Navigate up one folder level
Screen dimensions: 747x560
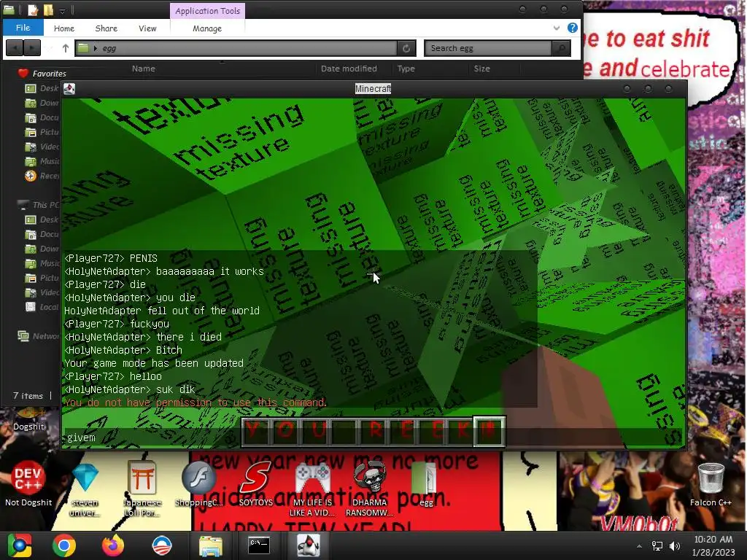tap(66, 48)
